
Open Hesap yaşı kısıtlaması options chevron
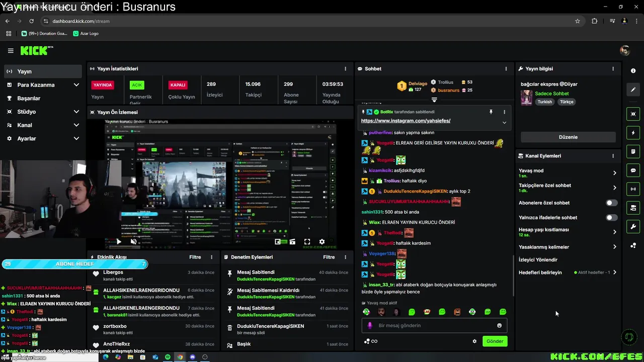click(x=614, y=232)
